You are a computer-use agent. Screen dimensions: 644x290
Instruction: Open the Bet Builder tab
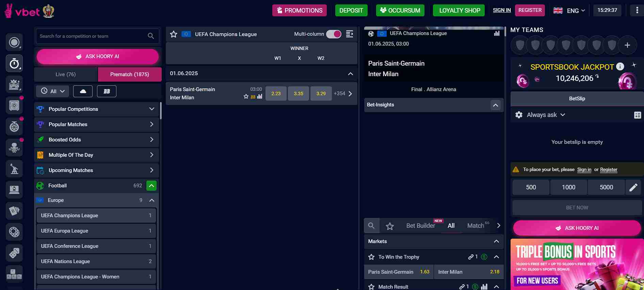click(420, 226)
